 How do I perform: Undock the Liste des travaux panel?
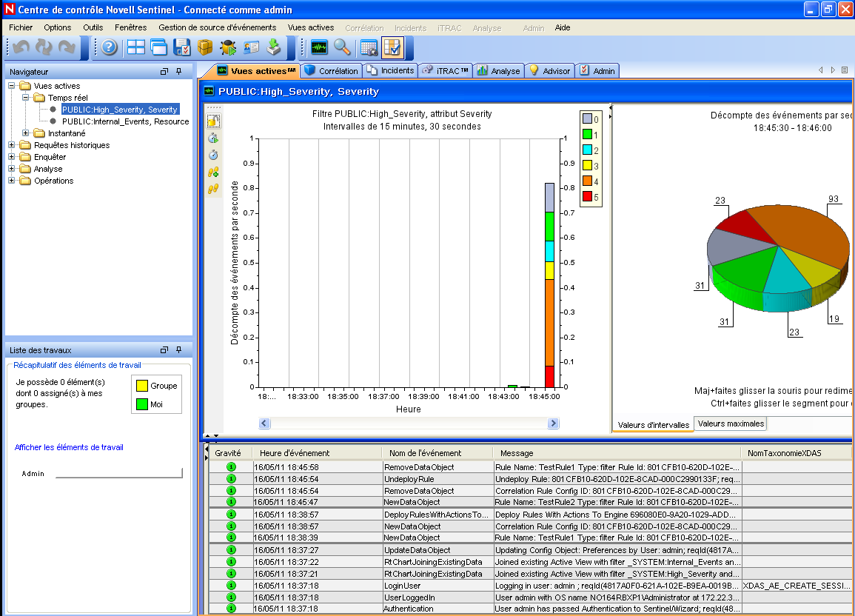click(x=164, y=350)
